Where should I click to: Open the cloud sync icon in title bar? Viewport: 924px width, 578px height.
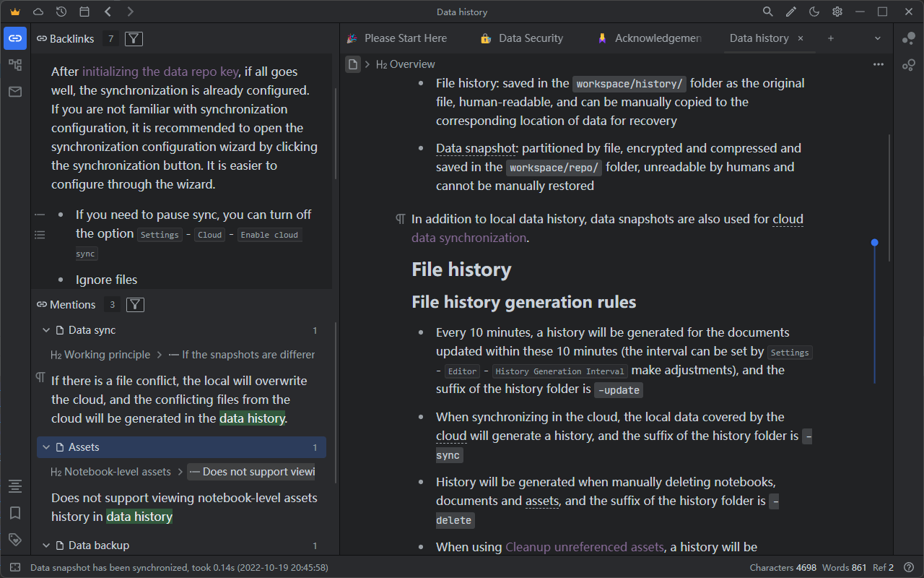tap(38, 12)
